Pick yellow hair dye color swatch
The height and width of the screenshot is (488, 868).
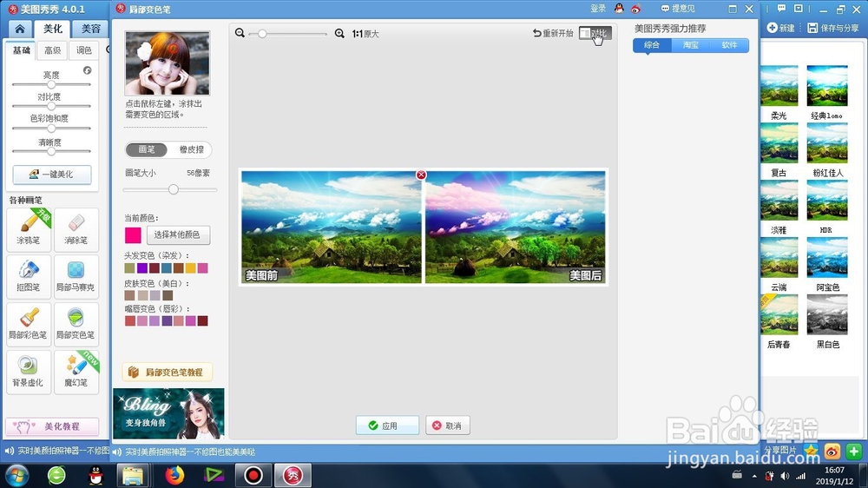pos(190,268)
